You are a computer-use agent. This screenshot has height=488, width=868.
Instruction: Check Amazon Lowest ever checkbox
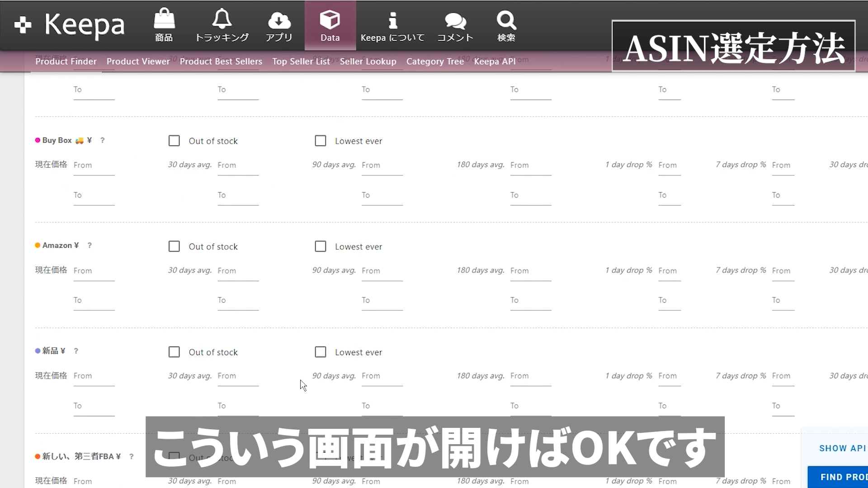(x=320, y=246)
